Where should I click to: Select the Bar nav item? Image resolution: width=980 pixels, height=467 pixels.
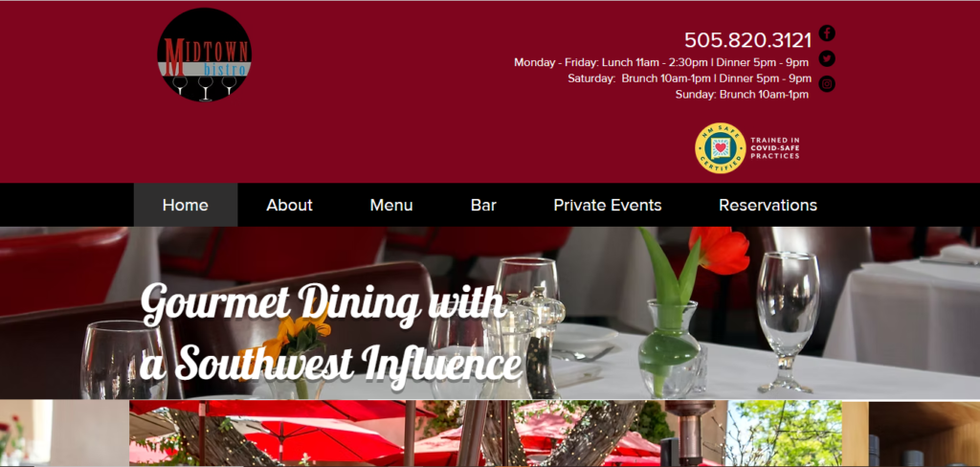click(483, 205)
